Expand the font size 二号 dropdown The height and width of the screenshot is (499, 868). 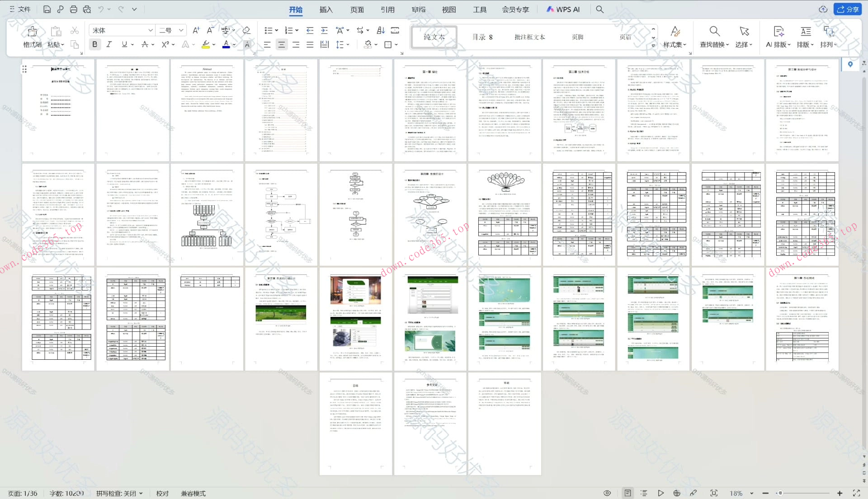pos(181,30)
